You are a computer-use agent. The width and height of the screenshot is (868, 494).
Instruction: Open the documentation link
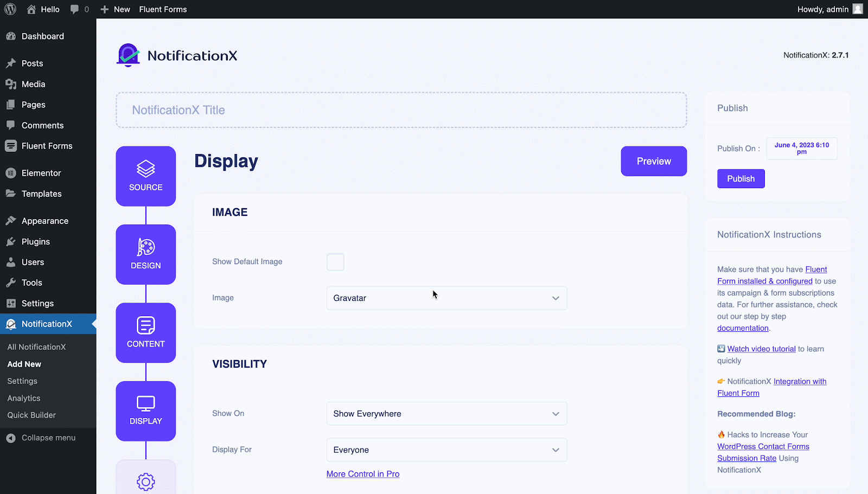click(743, 328)
